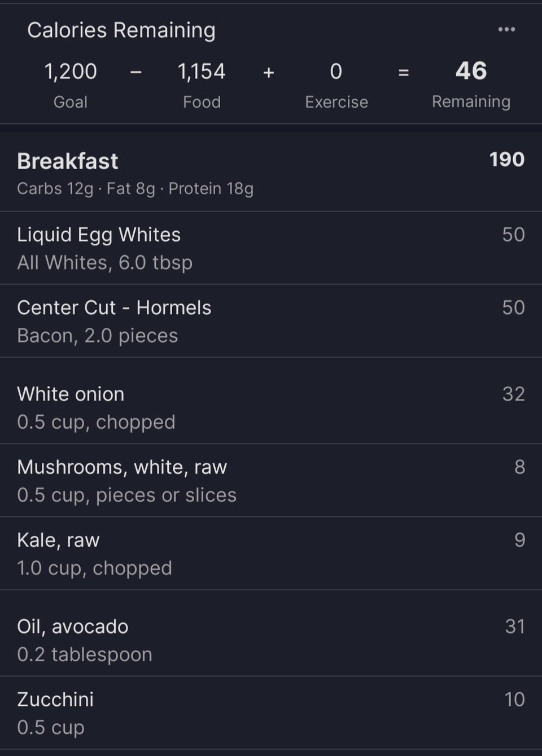Open the Breakfast meal header
Viewport: 542px width, 756px height.
pyautogui.click(x=271, y=172)
